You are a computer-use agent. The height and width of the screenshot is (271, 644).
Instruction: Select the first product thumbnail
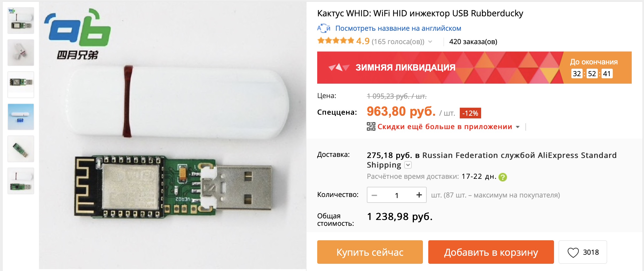tap(21, 21)
